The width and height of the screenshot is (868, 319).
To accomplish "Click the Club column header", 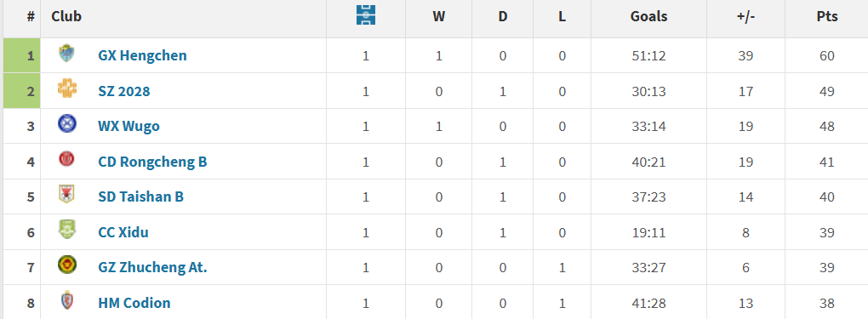I will pyautogui.click(x=66, y=17).
